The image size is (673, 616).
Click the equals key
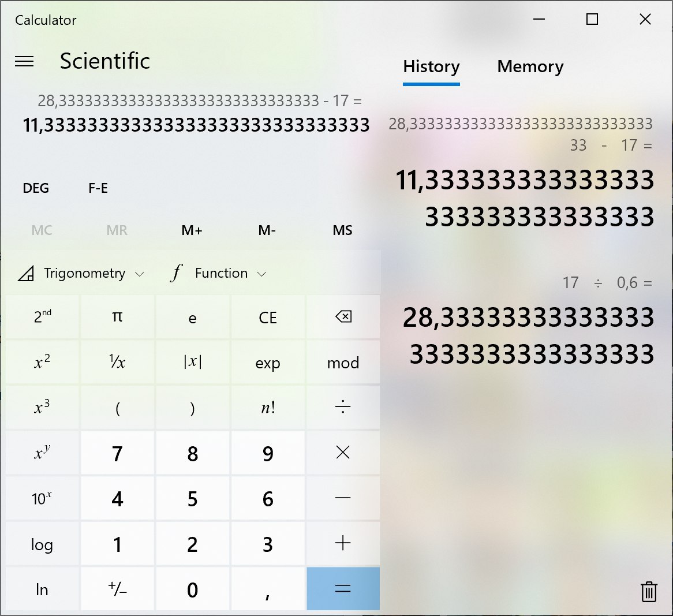pyautogui.click(x=343, y=588)
